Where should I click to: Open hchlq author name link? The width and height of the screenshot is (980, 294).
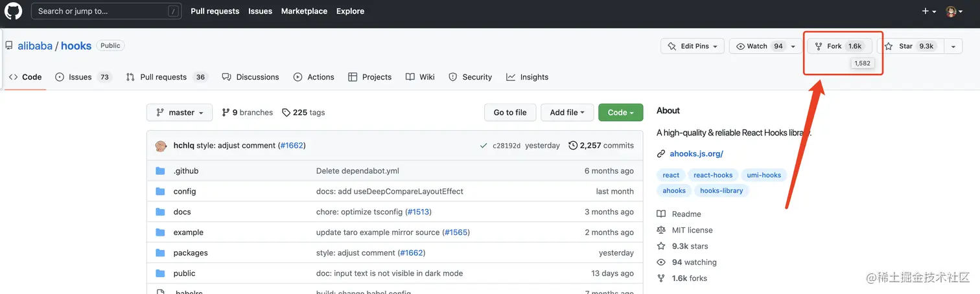click(184, 146)
